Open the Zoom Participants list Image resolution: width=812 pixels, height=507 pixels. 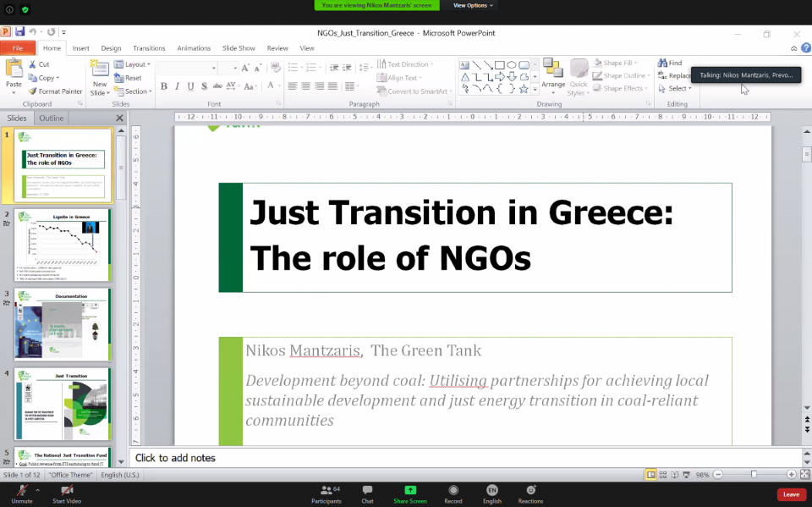point(326,494)
